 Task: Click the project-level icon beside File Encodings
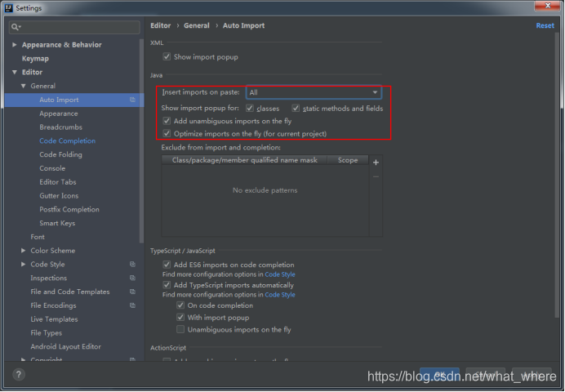coord(132,305)
